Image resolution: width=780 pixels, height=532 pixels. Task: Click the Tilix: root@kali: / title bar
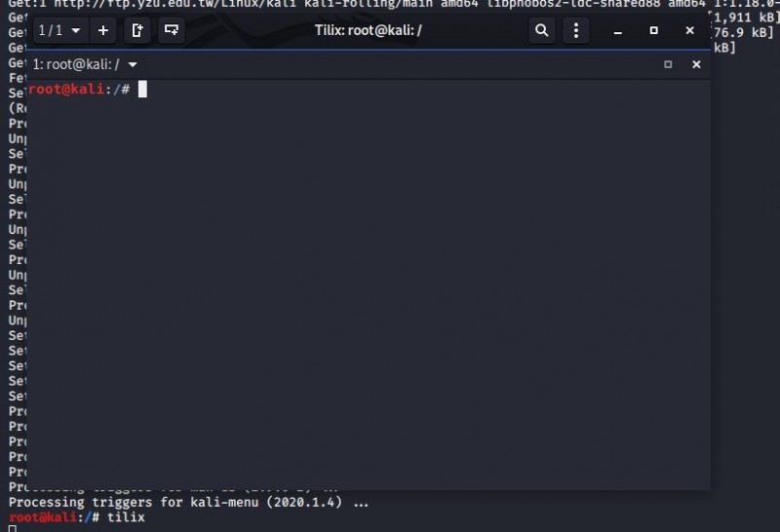coord(369,30)
